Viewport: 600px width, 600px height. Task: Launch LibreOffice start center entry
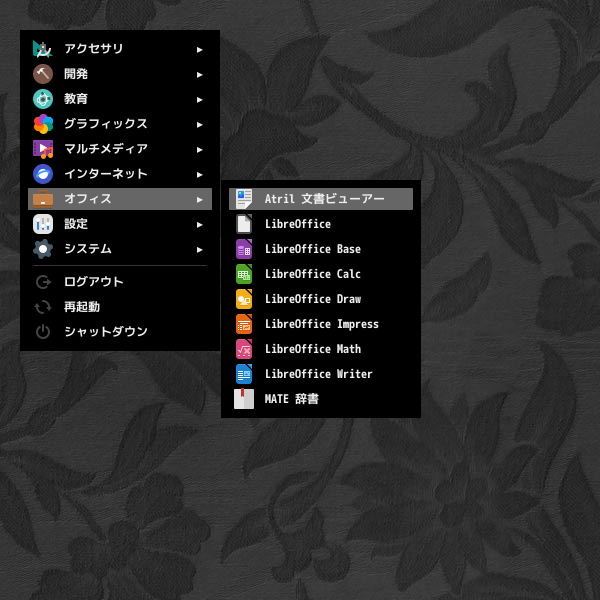321,224
